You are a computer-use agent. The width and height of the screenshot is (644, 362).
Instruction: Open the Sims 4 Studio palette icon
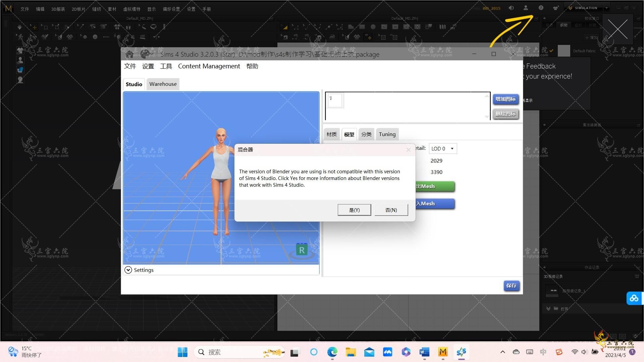tap(145, 54)
